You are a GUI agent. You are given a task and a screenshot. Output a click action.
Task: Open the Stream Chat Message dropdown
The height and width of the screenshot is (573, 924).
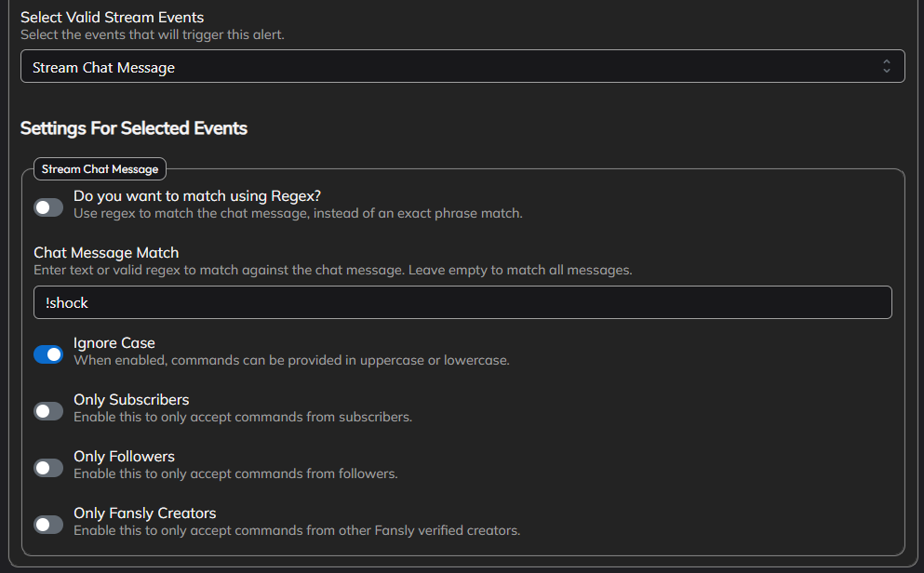(x=462, y=66)
